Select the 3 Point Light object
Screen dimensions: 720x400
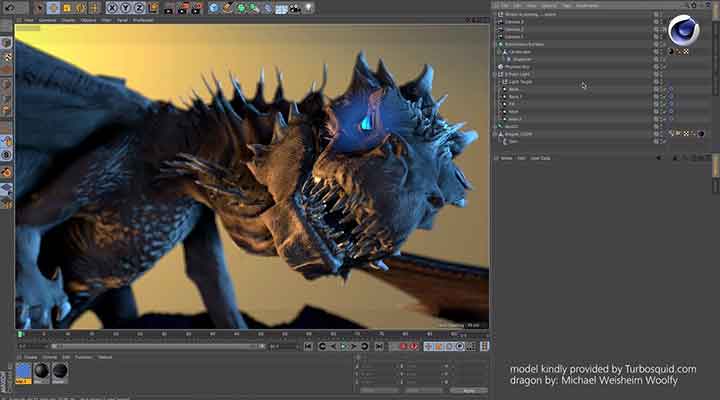click(x=518, y=74)
